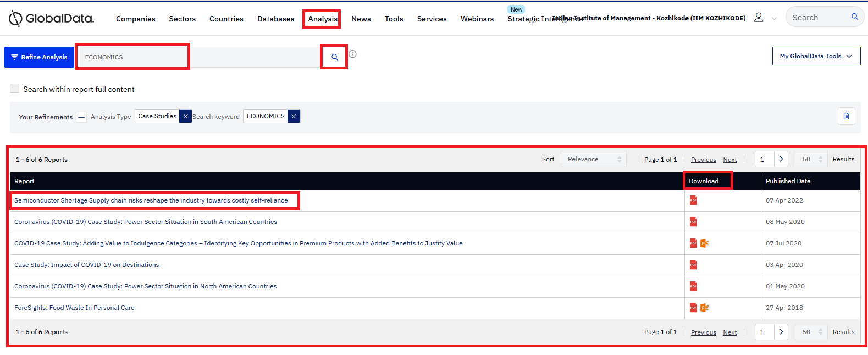Screen dimensions: 868x355
Task: Go to the Databases menu
Action: (275, 19)
